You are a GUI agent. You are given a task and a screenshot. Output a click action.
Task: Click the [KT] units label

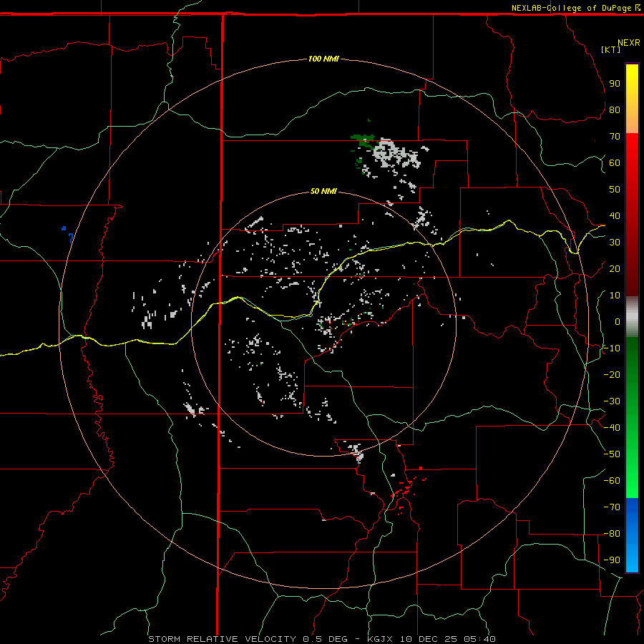pos(611,49)
